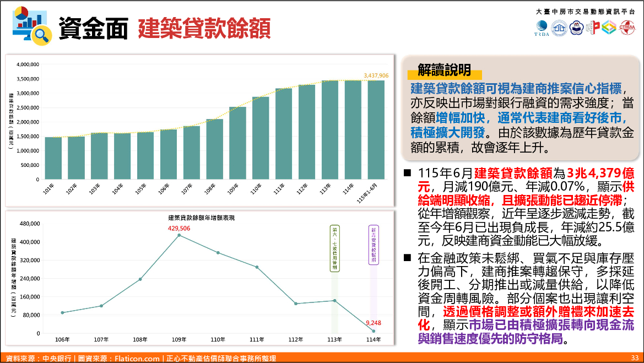The height and width of the screenshot is (363, 644).
Task: Click the 115年1-6月 bar in the chart
Action: coord(376,130)
